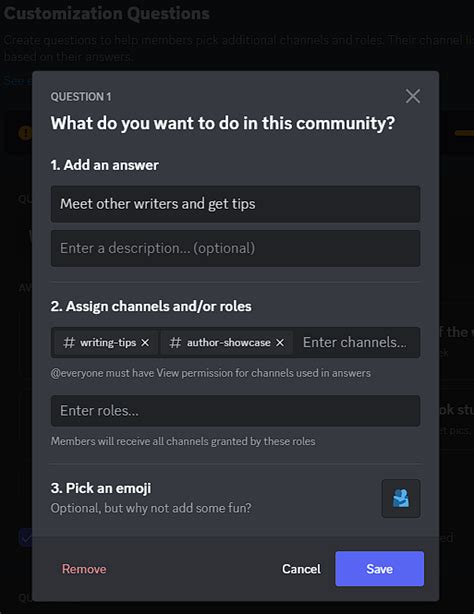Select the author-showcase channel tag
The width and height of the screenshot is (474, 614).
point(226,343)
